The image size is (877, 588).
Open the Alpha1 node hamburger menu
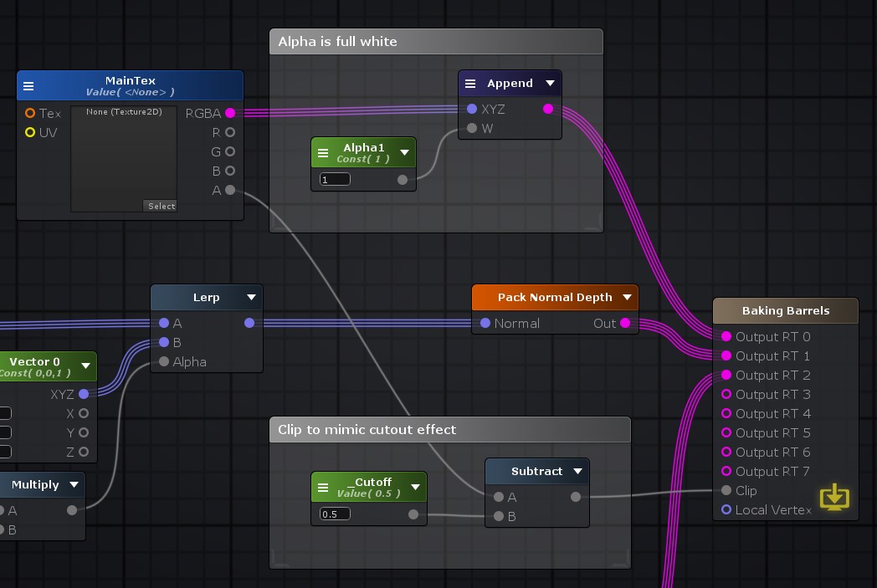323,153
